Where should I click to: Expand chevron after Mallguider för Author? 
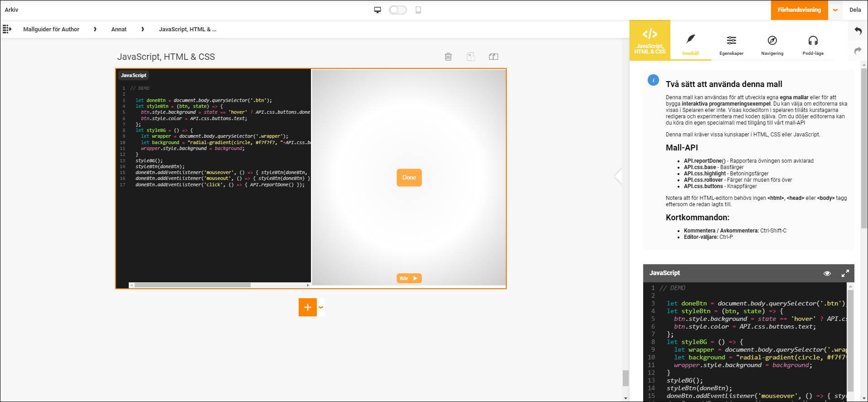pyautogui.click(x=95, y=29)
